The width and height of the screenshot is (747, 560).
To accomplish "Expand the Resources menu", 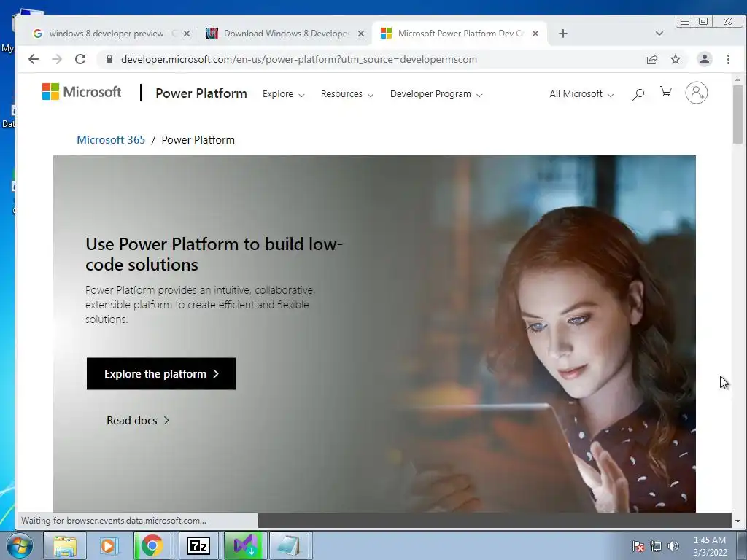I will (x=347, y=94).
